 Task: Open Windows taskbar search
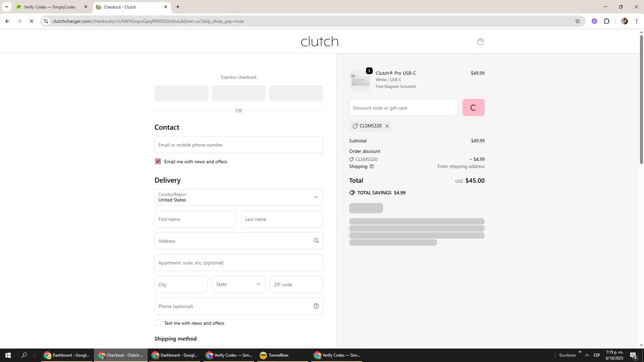24,355
